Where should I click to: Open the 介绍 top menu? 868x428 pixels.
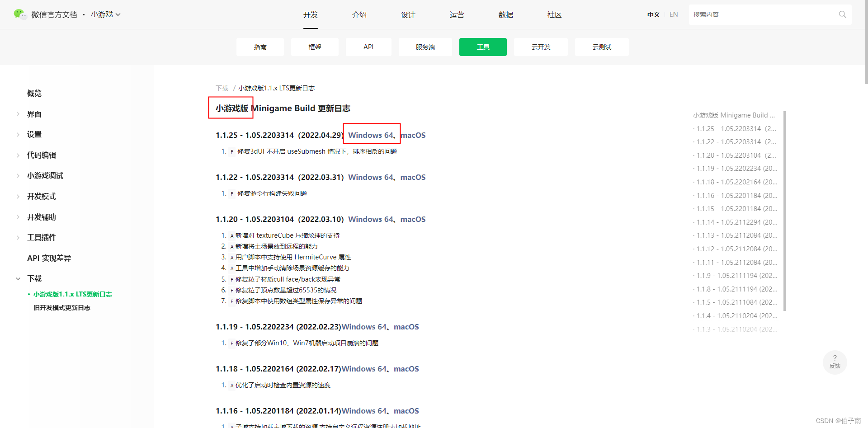point(359,15)
